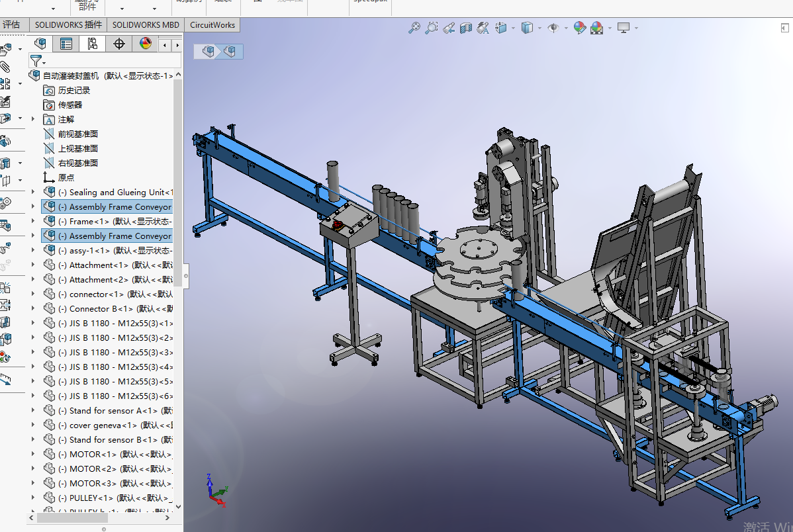Open the 评估 ribbon tab
793x532 pixels.
[x=11, y=24]
